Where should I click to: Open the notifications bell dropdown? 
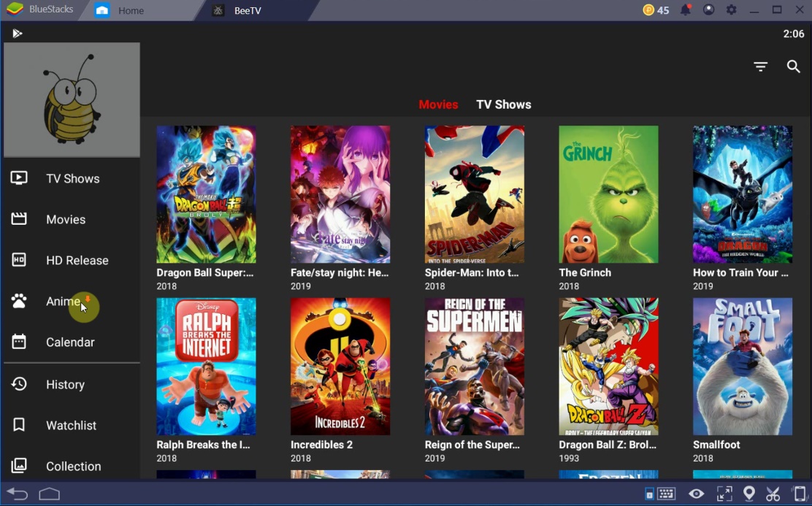tap(684, 10)
